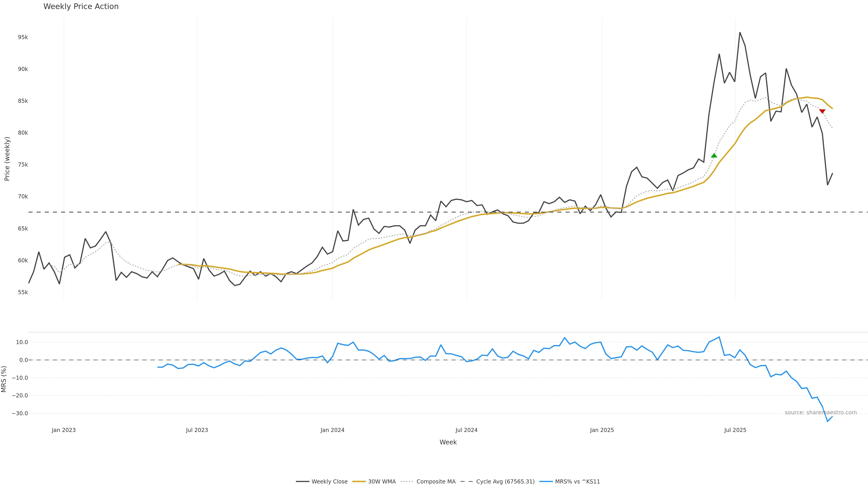Click the blue MRS% legend line sample
The image size is (868, 488).
tap(546, 482)
